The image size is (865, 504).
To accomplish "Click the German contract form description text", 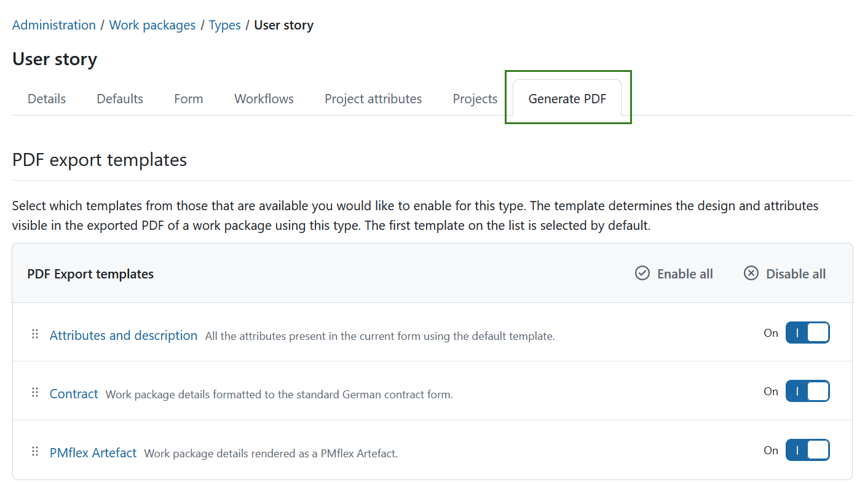I will pos(279,395).
